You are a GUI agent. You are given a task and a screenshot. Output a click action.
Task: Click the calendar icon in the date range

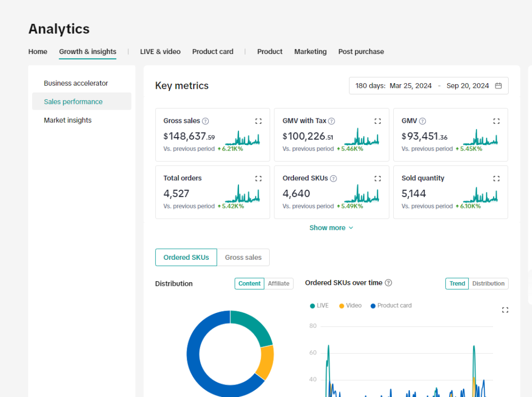tap(498, 86)
